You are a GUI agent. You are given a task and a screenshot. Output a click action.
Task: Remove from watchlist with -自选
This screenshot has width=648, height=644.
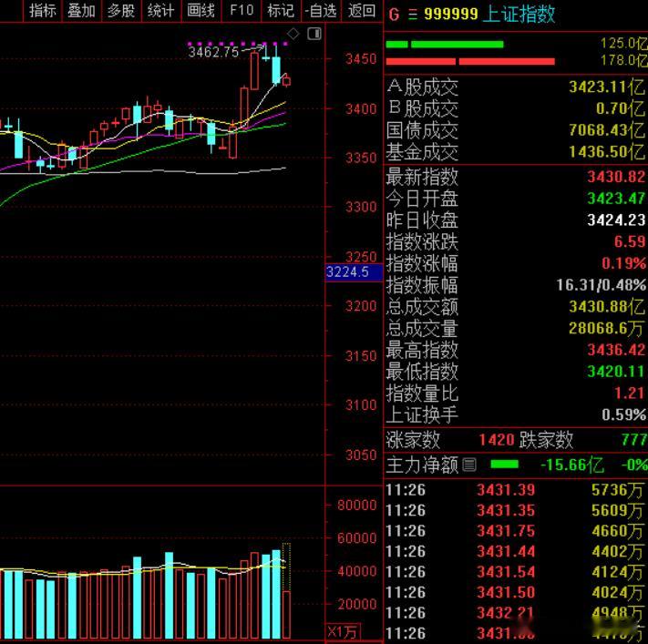coord(321,10)
